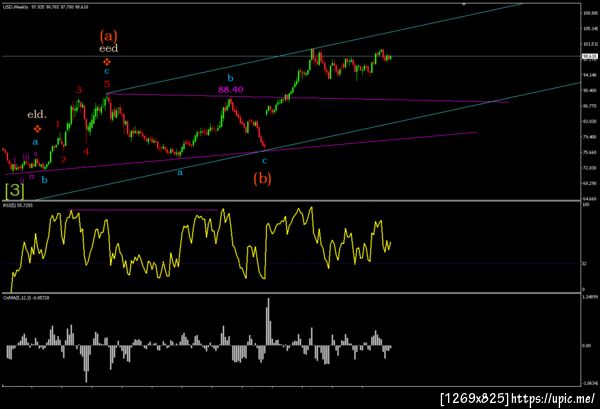This screenshot has height=409, width=600.
Task: Select the blue "c" label above "(b)"
Action: pos(264,161)
